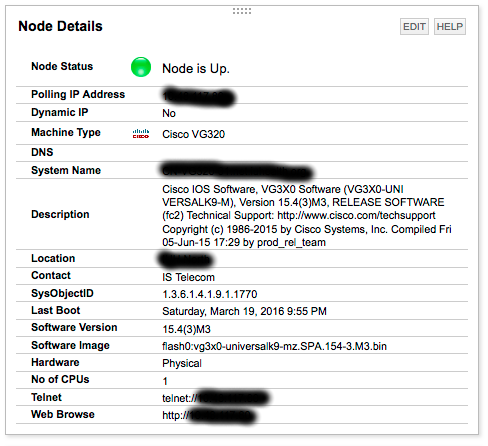Click the Dynamic IP row label
Viewport: 488px width, 446px height.
tap(60, 112)
